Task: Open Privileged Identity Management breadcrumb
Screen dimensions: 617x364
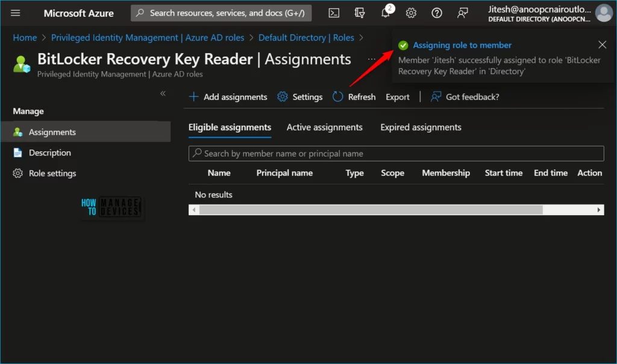Action: [x=148, y=38]
